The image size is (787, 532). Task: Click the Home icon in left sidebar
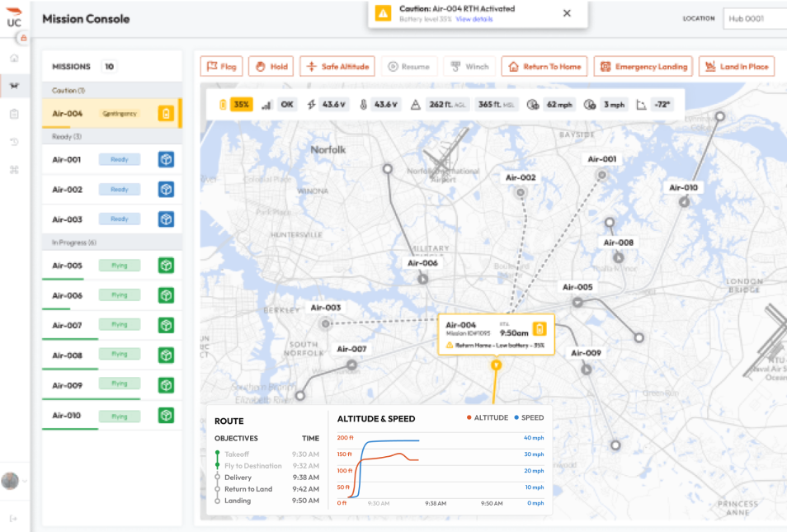pyautogui.click(x=14, y=59)
